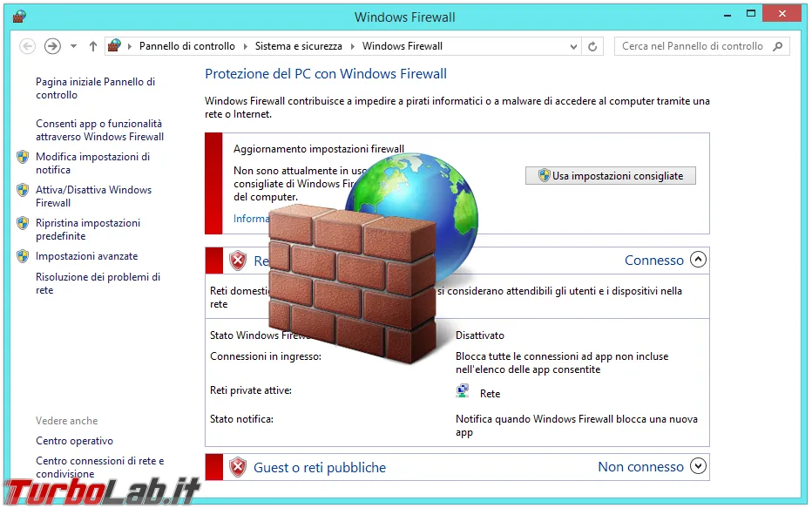812x508 pixels.
Task: Click red shield icon beside Guest o reti pubbliche
Action: 238,468
